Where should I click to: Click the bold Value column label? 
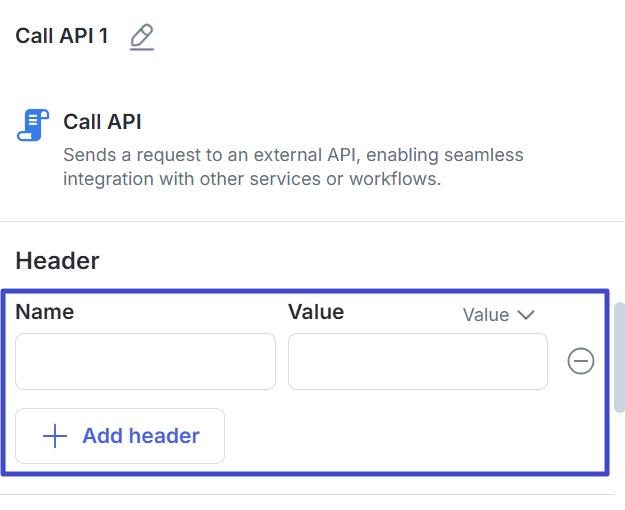pos(316,311)
